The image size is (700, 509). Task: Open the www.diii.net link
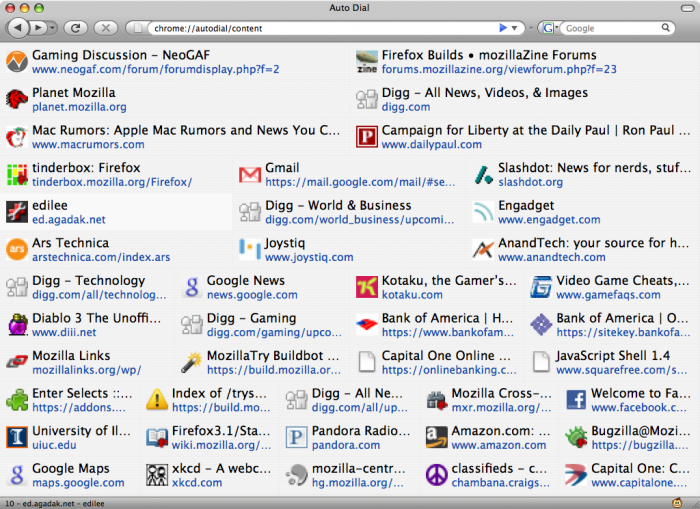click(x=64, y=332)
